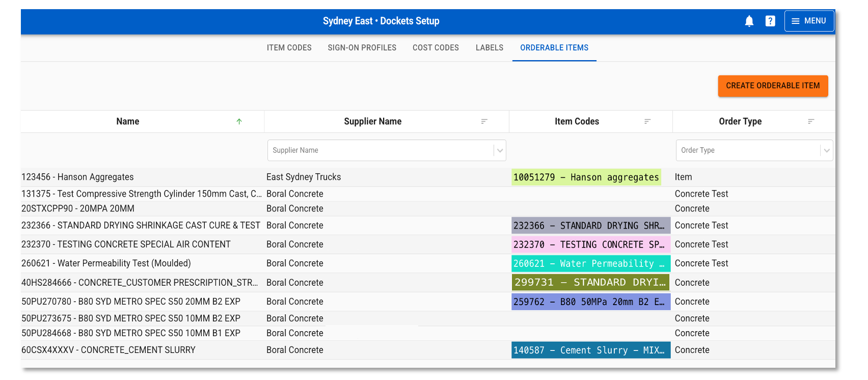The image size is (868, 380).
Task: Select the 20STXCPP90 - 20MPA 20MM row
Action: 78,209
